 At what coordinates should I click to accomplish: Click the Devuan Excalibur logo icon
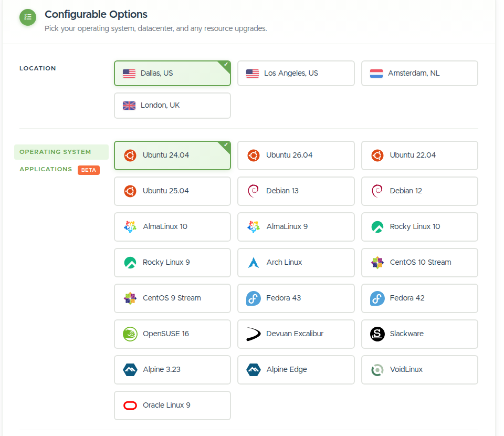[253, 334]
